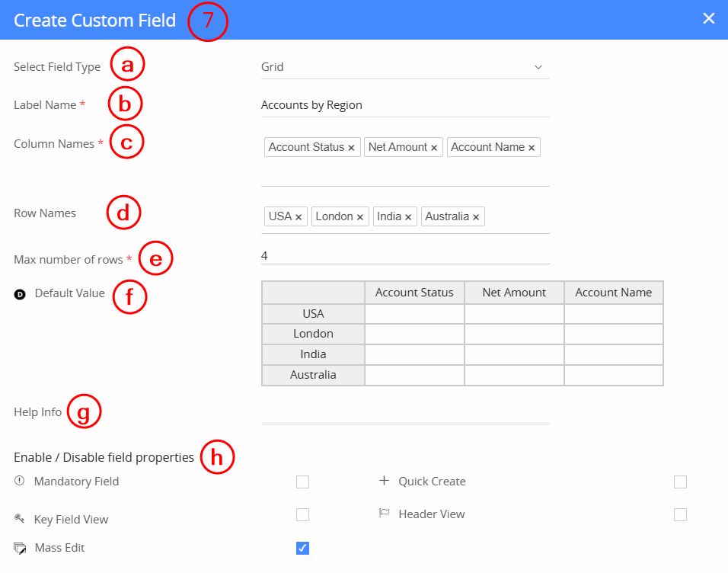The width and height of the screenshot is (728, 573).
Task: Enable the Quick Create checkbox
Action: point(680,482)
